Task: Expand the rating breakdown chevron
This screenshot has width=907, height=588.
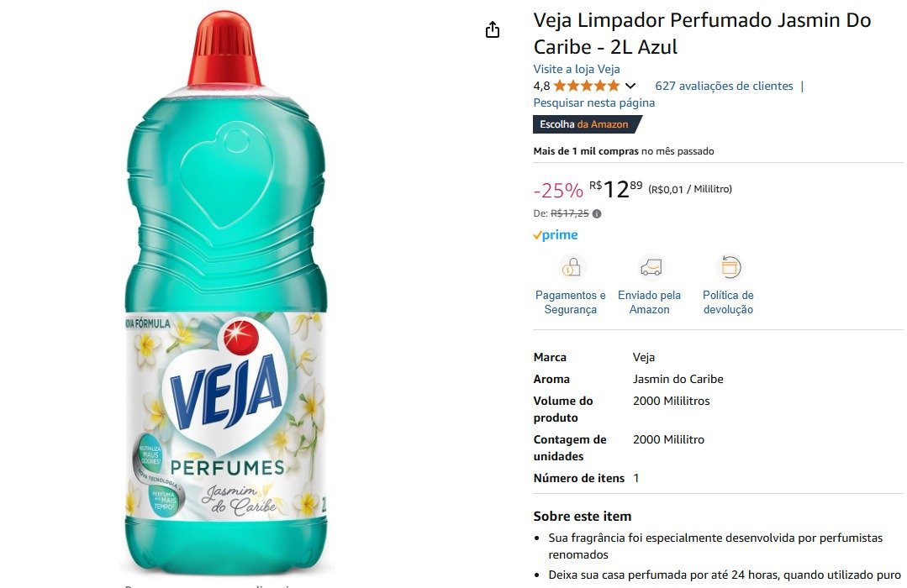Action: coord(630,87)
